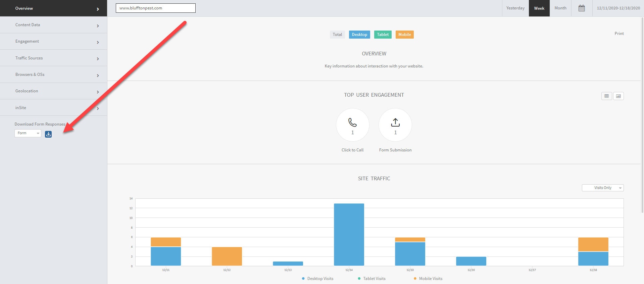Open the Content Data section

pos(54,25)
